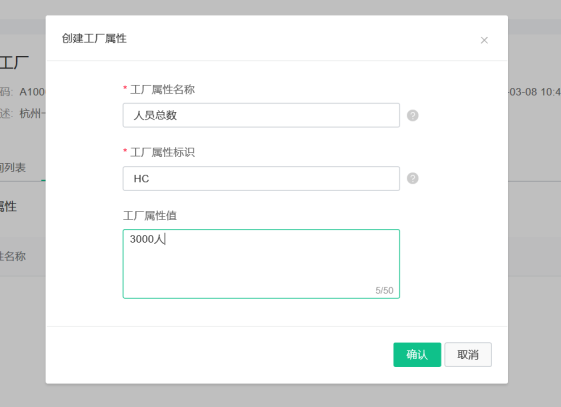Click the 杭州 description text in background

tap(32, 114)
